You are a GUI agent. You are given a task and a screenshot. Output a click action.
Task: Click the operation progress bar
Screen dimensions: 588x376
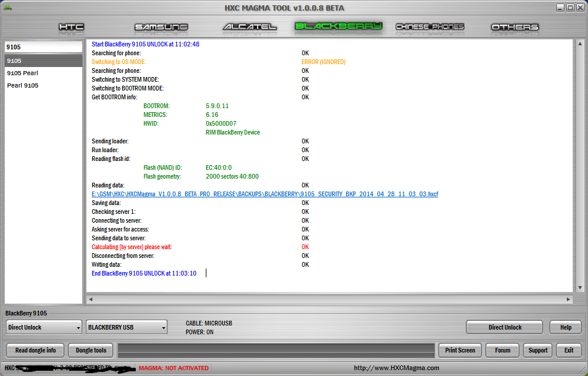coord(276,351)
